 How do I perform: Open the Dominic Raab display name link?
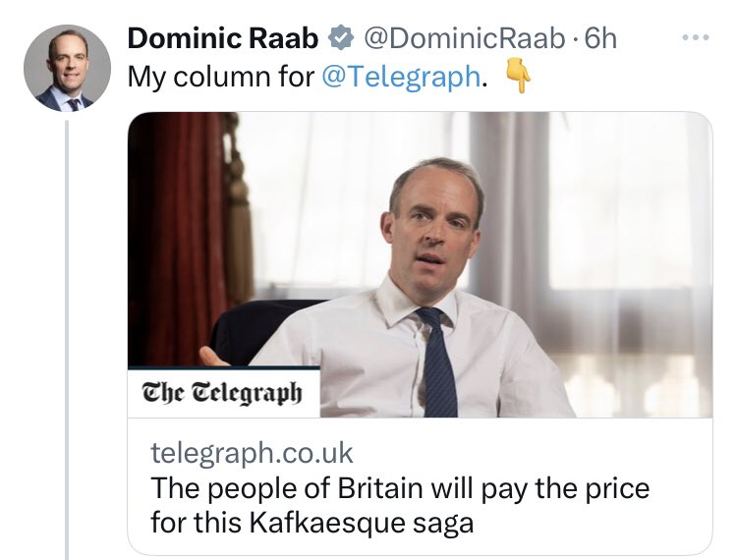225,39
